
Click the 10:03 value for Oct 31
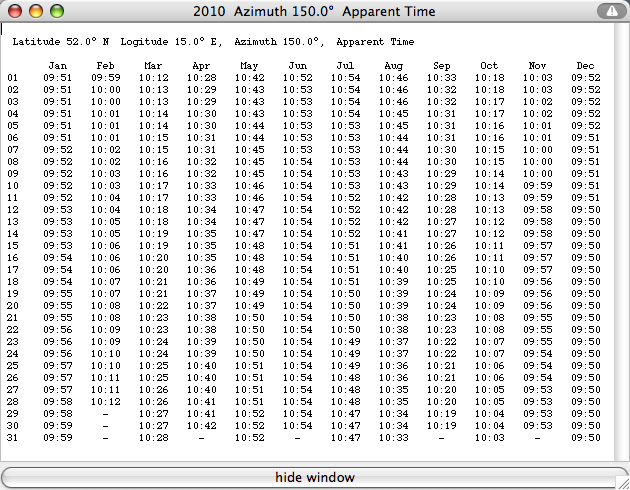coord(489,437)
